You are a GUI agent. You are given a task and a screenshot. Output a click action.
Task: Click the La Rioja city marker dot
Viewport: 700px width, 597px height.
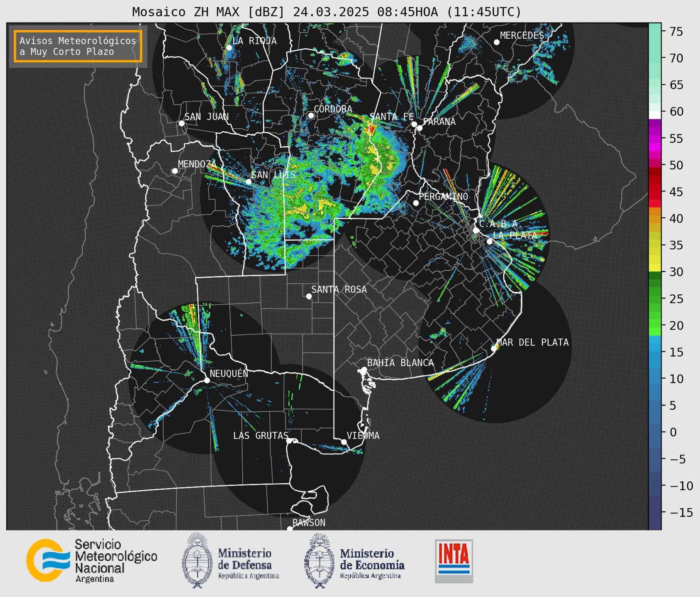(229, 48)
